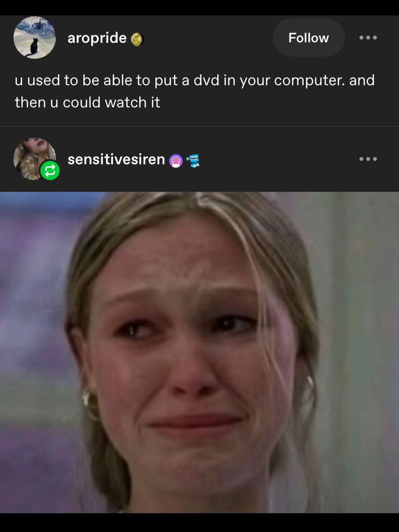Tap the purple paw badge icon

176,161
